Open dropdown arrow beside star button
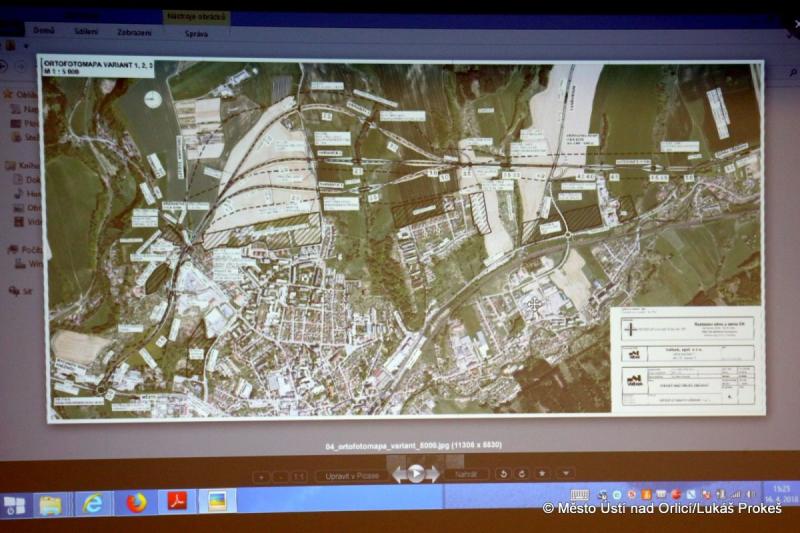800x533 pixels. pos(566,474)
